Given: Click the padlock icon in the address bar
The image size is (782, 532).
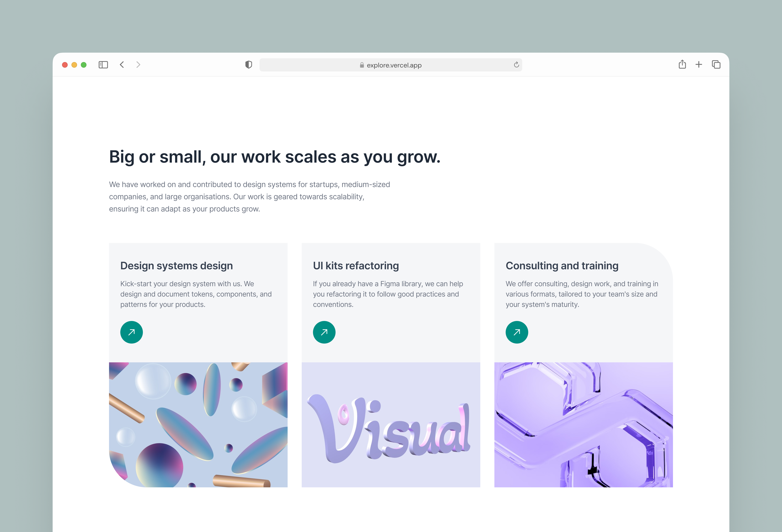Looking at the screenshot, I should (362, 65).
